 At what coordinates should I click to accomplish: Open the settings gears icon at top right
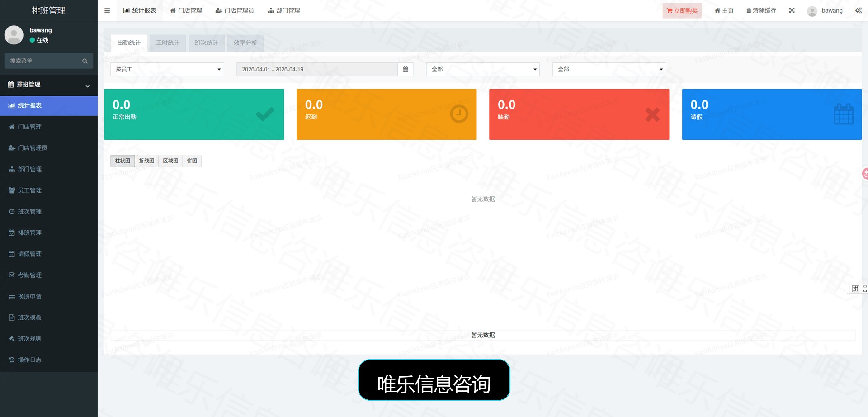coord(858,10)
